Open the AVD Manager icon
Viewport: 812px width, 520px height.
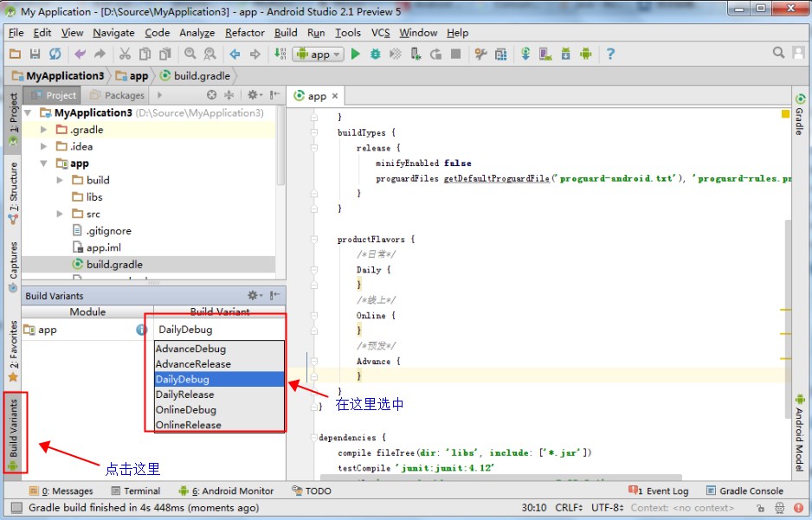point(545,54)
